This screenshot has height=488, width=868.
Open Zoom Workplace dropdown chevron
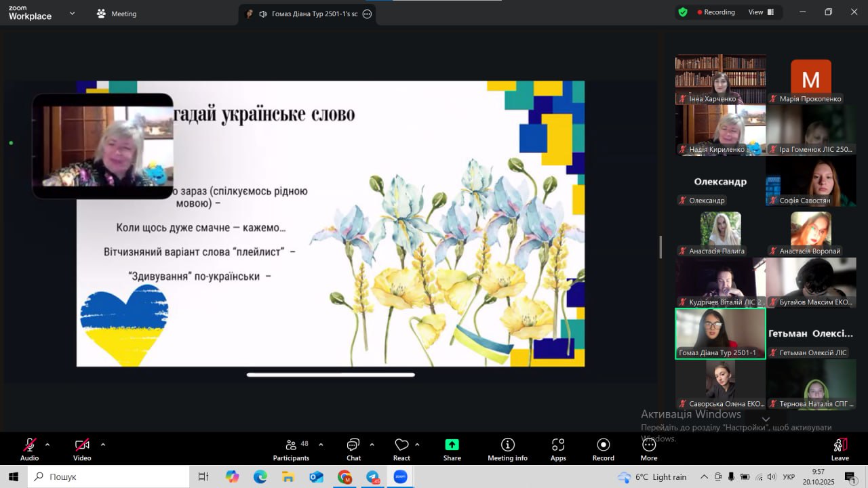coord(73,13)
